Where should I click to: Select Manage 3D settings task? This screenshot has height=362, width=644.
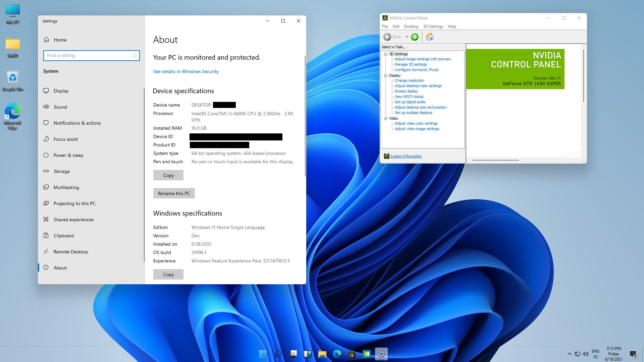411,64
